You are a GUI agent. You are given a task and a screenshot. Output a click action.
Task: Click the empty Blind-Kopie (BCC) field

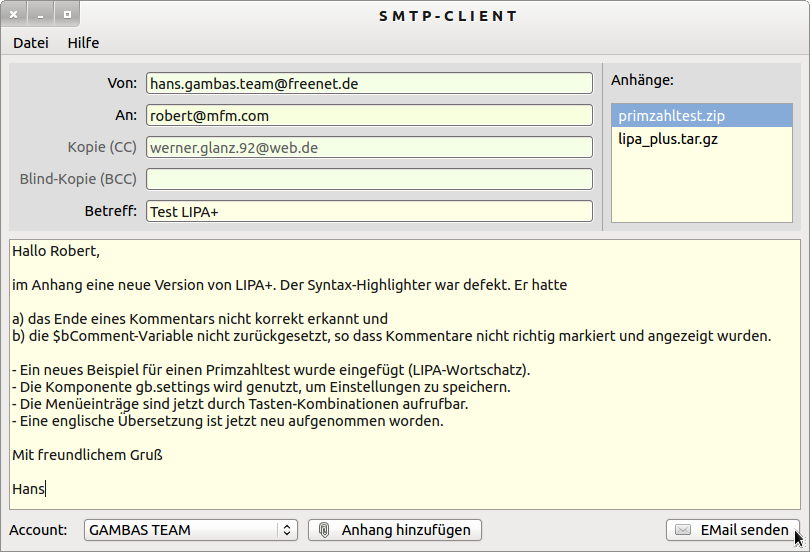369,180
